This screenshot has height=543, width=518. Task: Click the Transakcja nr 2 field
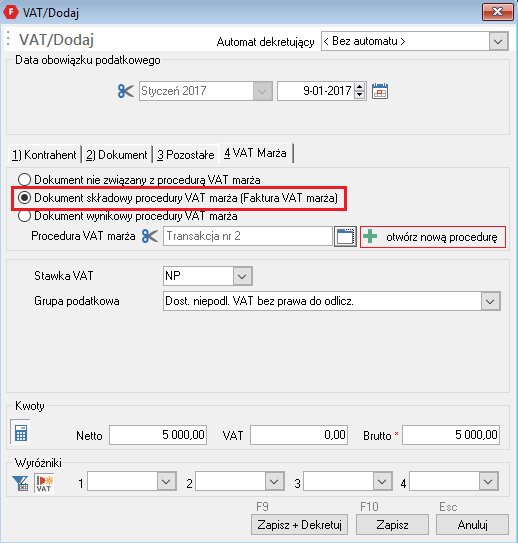248,236
